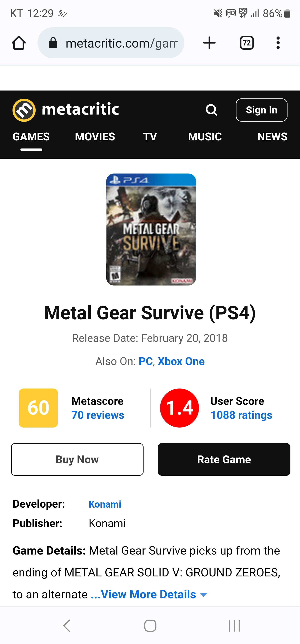The width and height of the screenshot is (300, 644).
Task: Switch to the MOVIES tab
Action: coord(95,137)
